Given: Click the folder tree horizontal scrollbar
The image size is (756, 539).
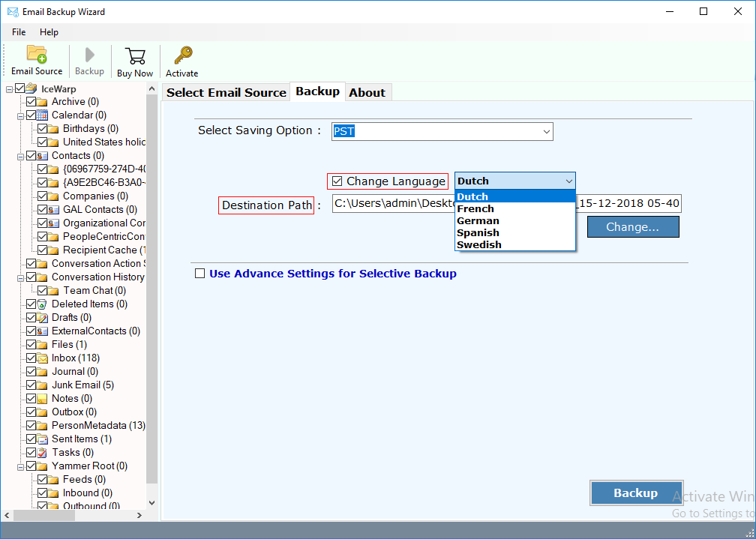Looking at the screenshot, I should click(x=43, y=515).
